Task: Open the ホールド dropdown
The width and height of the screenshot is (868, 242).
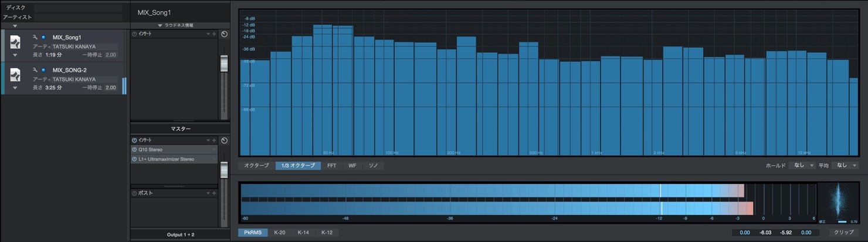Action: (x=802, y=166)
